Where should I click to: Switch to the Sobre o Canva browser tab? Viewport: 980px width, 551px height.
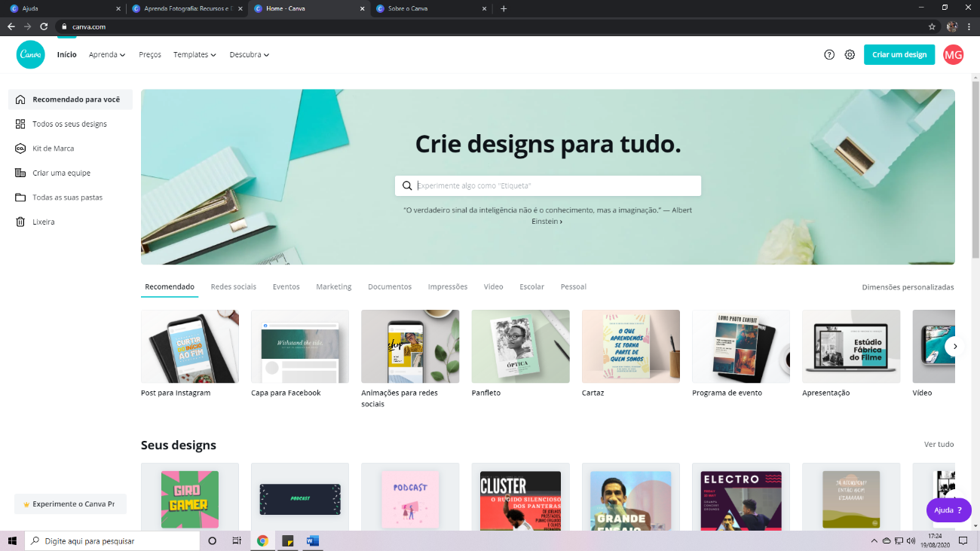click(x=430, y=8)
